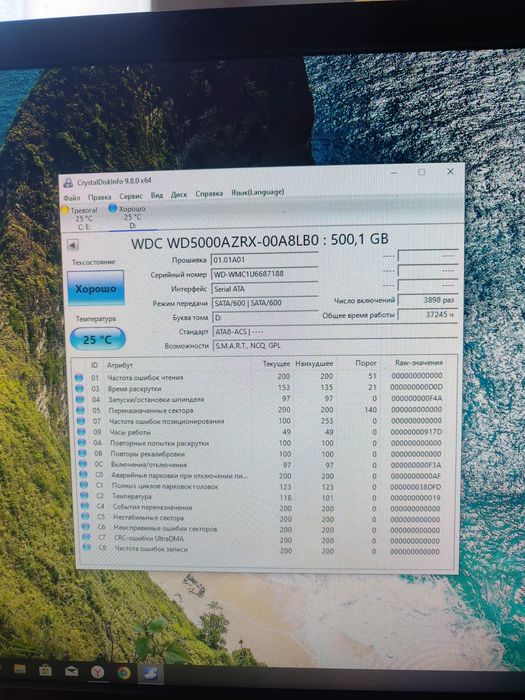
Task: Click the SATA/600 transfer mode field
Action: click(265, 303)
